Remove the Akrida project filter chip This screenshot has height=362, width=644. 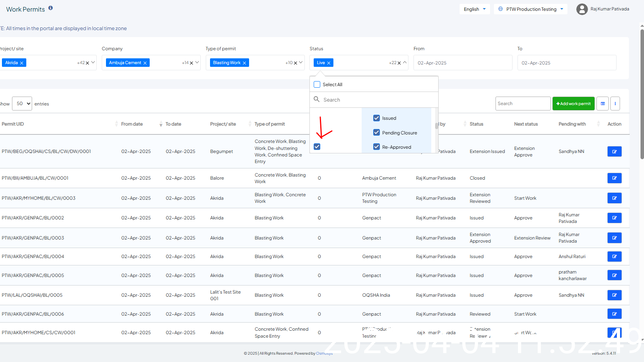22,63
